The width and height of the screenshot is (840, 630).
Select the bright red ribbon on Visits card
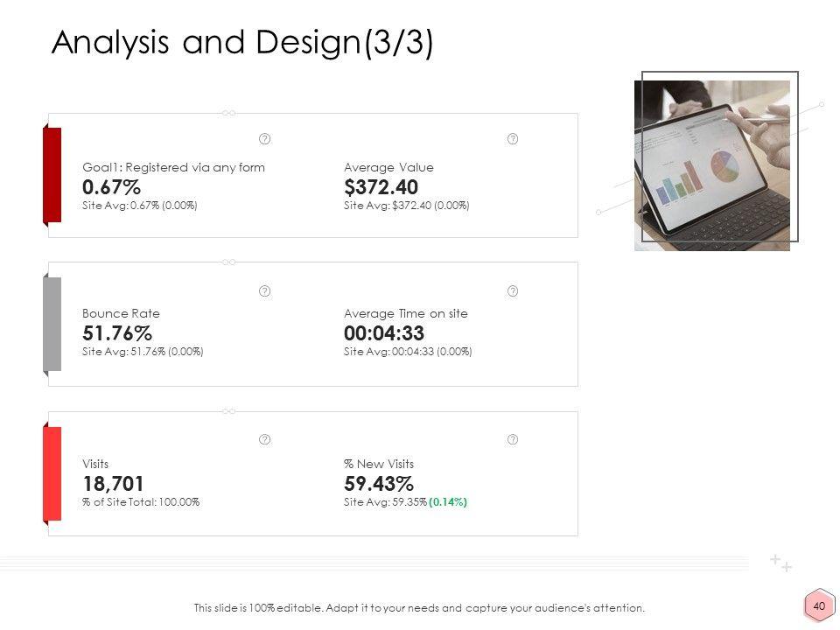52,473
